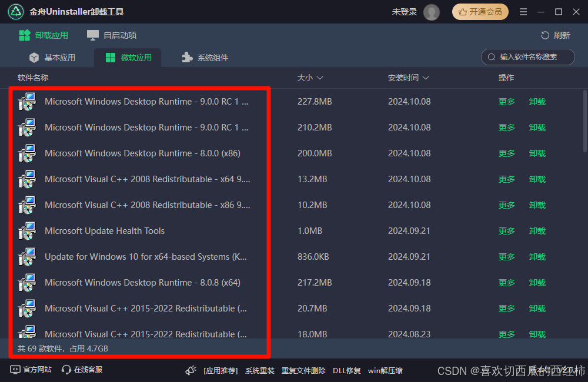
Task: Open the win解压缩 recommendation link
Action: click(385, 371)
